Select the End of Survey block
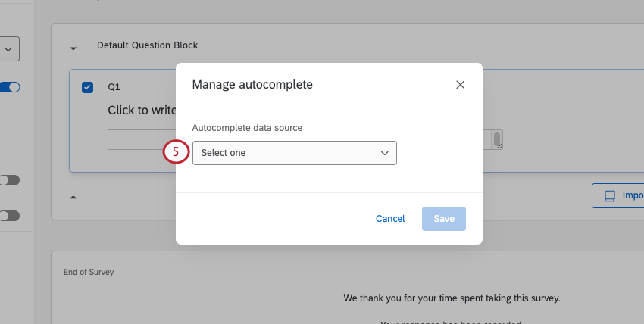 (89, 272)
